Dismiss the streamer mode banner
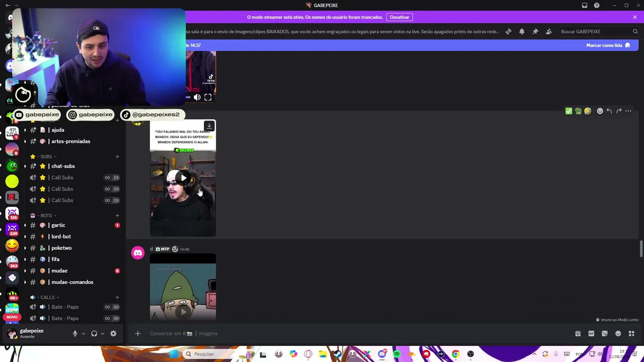The height and width of the screenshot is (362, 644). (x=635, y=17)
